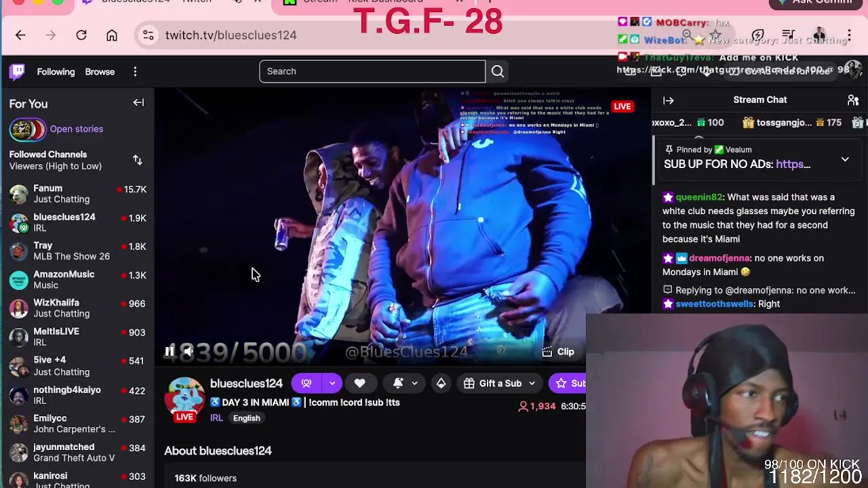
Task: Open the Open stories link
Action: point(76,129)
